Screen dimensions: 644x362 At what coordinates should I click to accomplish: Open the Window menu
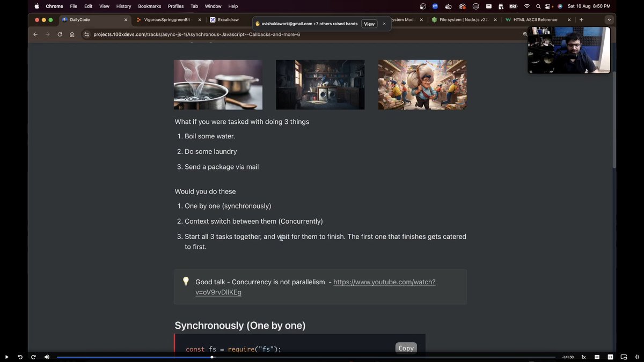pyautogui.click(x=213, y=6)
